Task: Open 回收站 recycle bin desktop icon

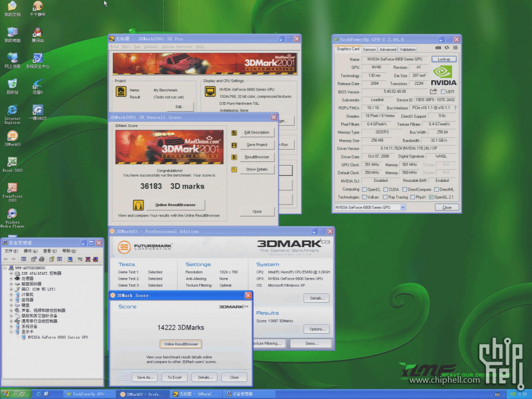Action: 12,87
